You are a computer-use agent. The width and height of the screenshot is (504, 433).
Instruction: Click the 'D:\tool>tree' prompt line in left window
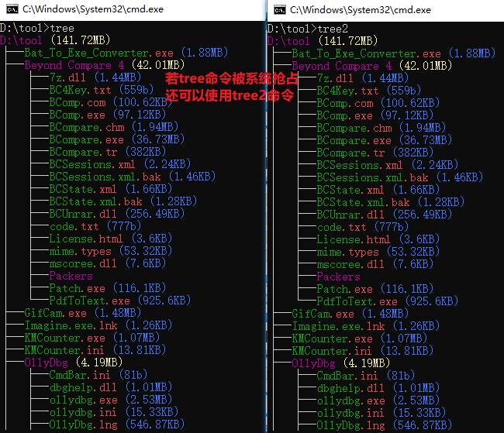[x=37, y=28]
